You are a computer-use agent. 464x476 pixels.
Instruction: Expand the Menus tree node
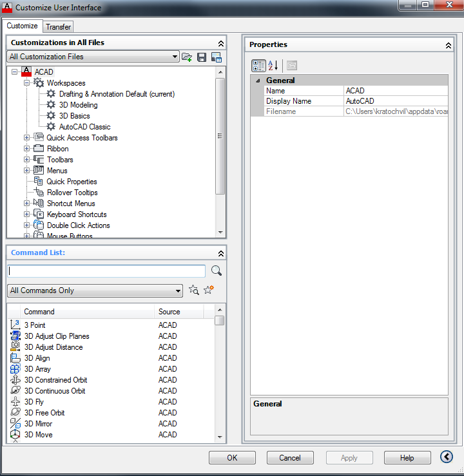pyautogui.click(x=26, y=170)
